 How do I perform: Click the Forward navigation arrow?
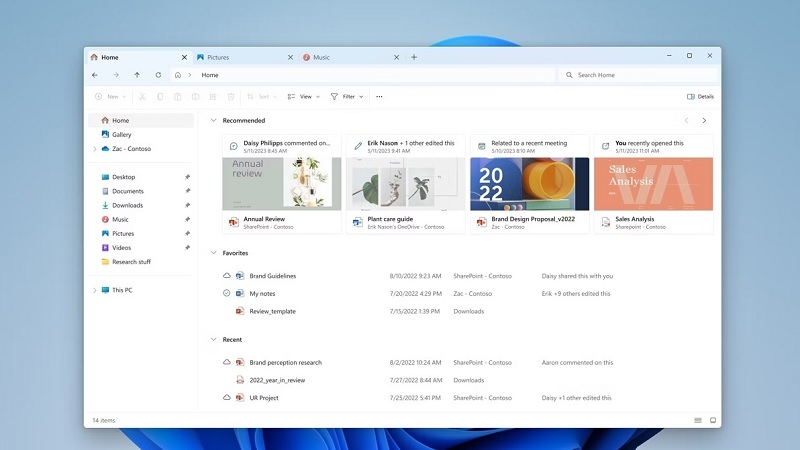116,75
